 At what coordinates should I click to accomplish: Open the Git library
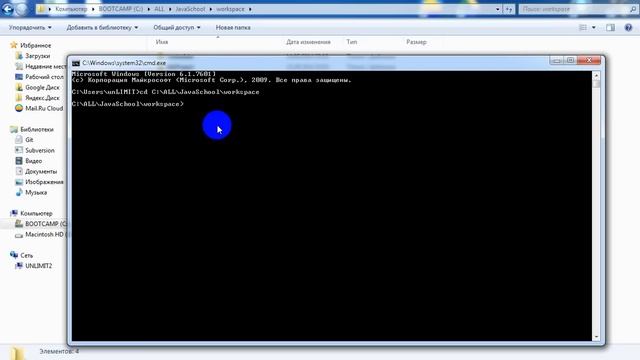click(x=24, y=140)
